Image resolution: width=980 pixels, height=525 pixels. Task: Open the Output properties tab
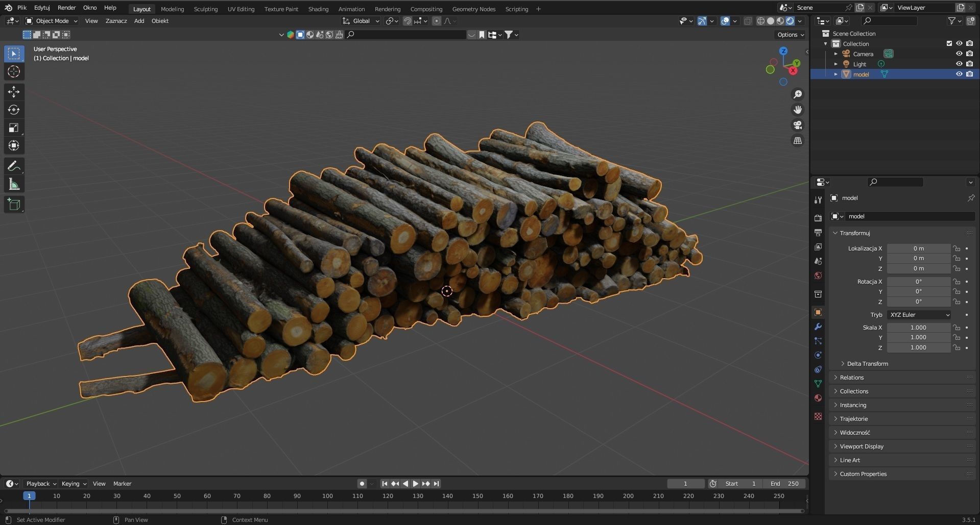(818, 232)
